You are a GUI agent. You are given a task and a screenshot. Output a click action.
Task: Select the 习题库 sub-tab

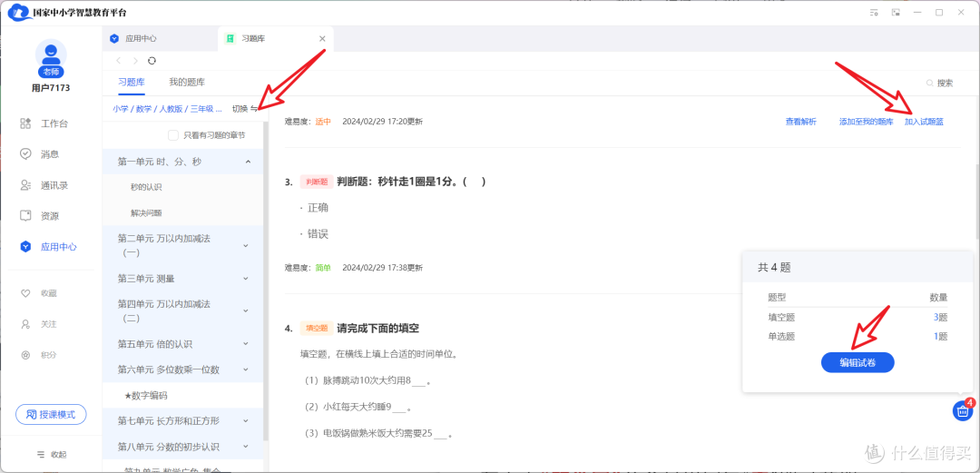pyautogui.click(x=132, y=83)
